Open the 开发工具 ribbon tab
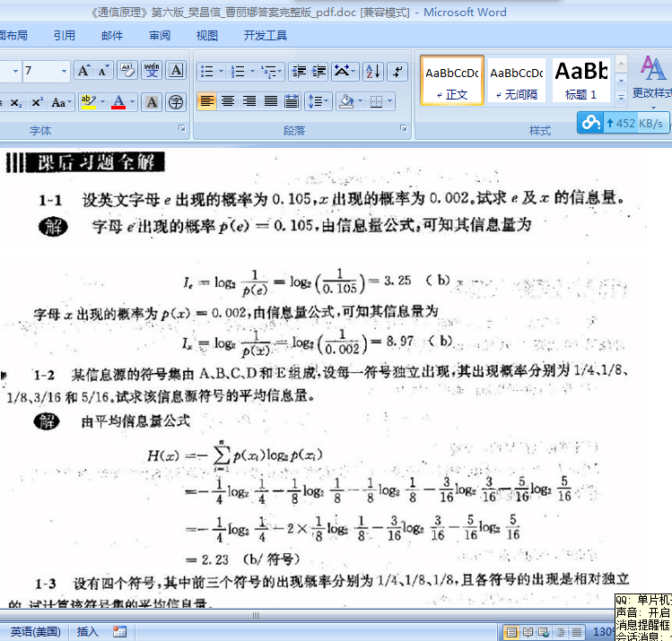Viewport: 672px width, 641px height. coord(265,35)
